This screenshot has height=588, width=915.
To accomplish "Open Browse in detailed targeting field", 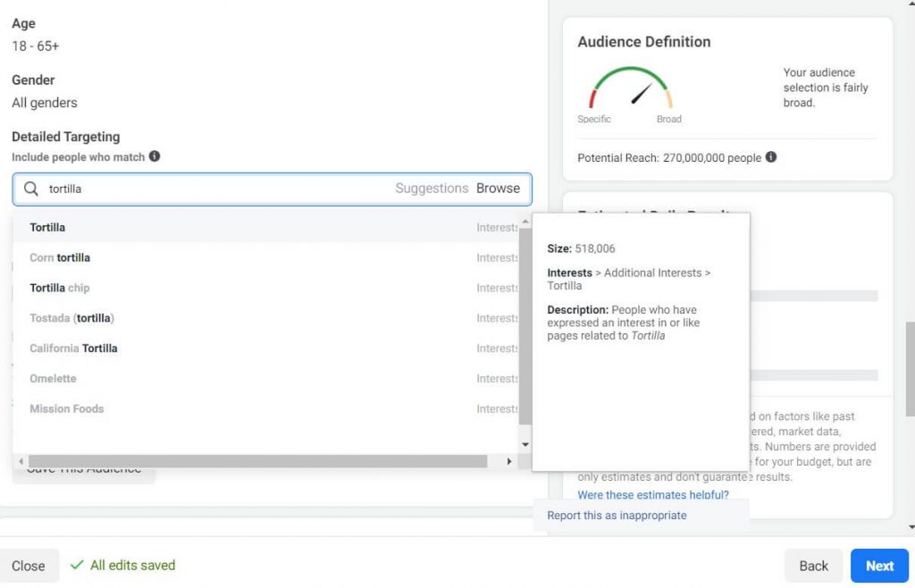I will point(498,189).
